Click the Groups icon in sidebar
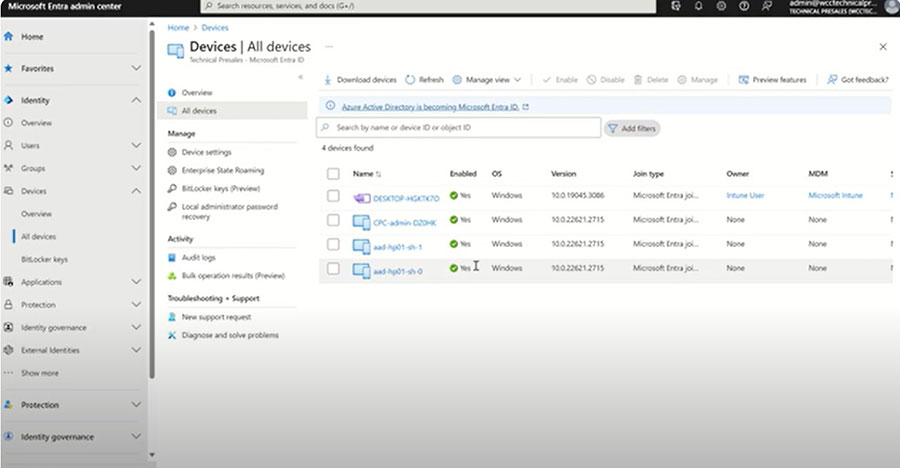 (9, 168)
